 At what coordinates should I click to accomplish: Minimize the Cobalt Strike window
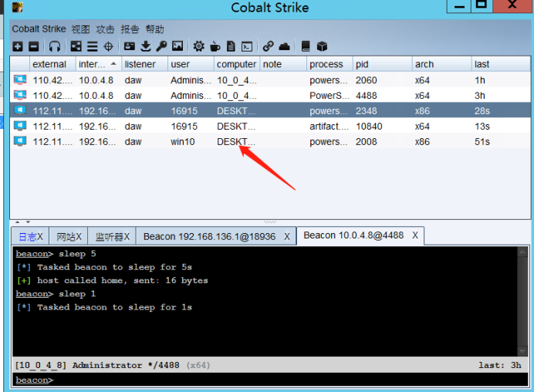(459, 6)
